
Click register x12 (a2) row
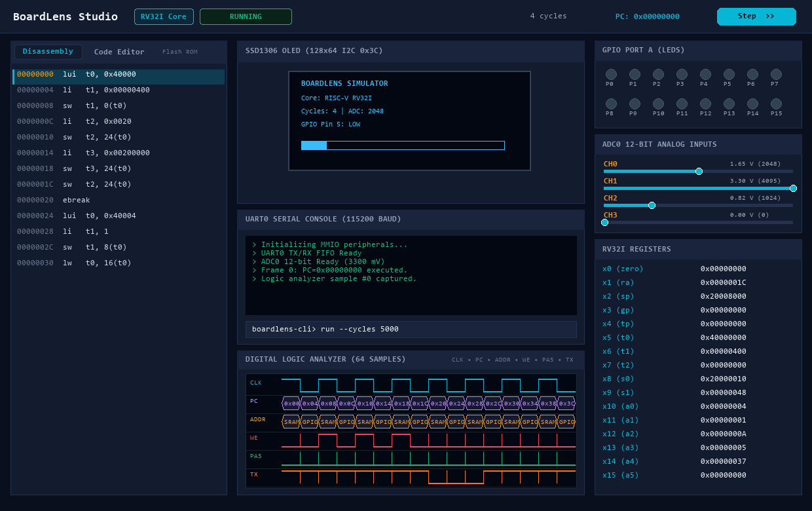click(x=698, y=434)
